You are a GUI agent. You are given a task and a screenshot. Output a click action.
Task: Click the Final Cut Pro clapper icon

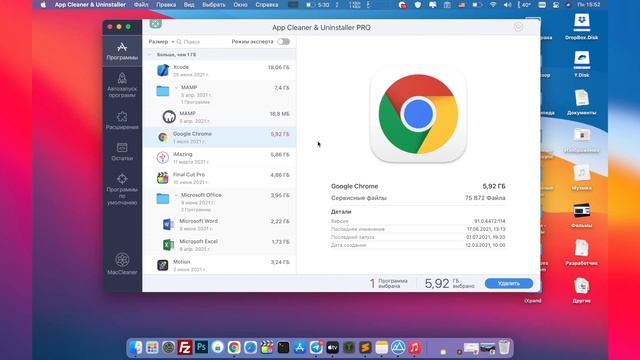pos(163,178)
